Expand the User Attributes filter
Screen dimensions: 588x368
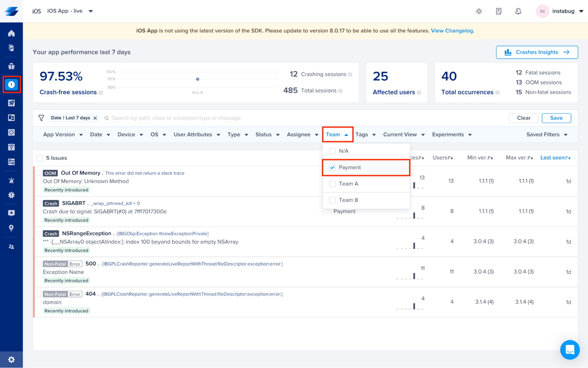point(197,135)
